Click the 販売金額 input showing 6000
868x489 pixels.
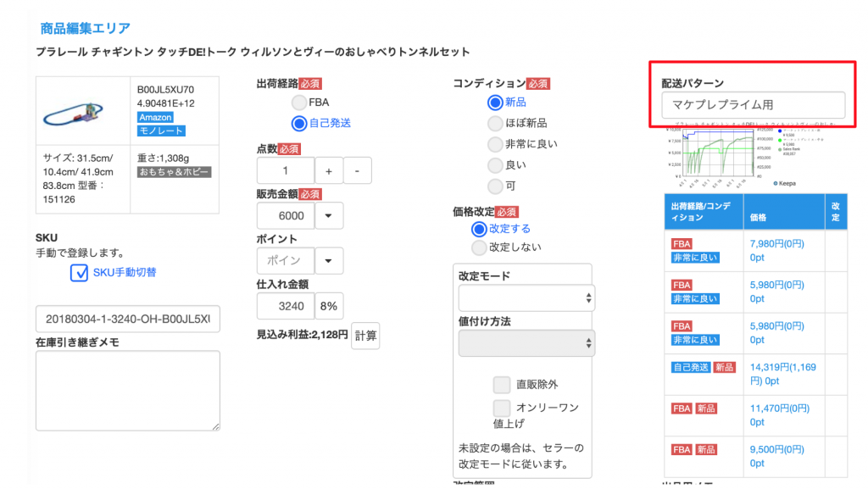(286, 216)
